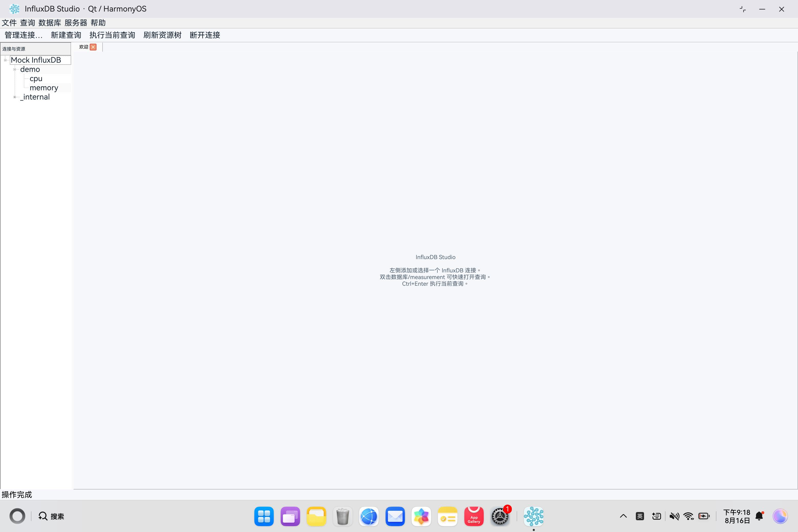Screen dimensions: 798x532
Task: Open the 服务器 menu
Action: [x=76, y=23]
